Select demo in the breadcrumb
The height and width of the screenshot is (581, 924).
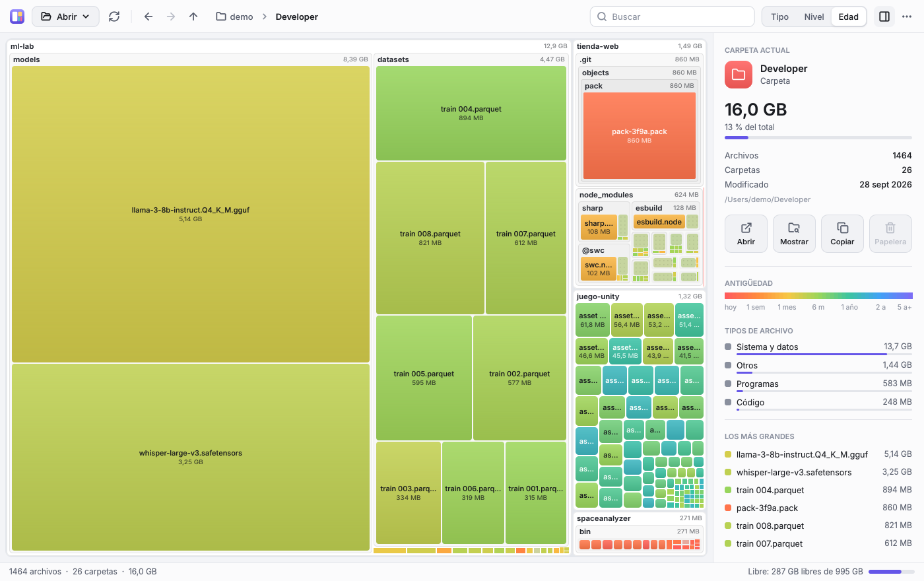click(235, 17)
